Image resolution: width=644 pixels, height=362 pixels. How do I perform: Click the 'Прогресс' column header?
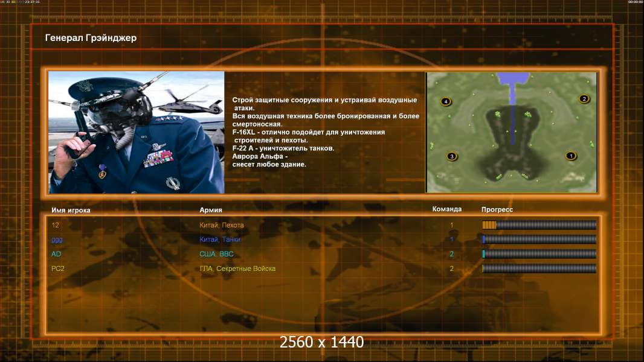click(497, 209)
